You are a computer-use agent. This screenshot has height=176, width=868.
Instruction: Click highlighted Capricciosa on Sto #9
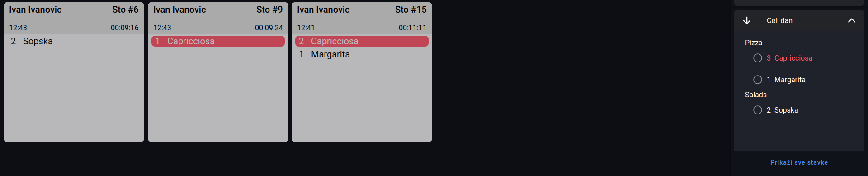tap(218, 41)
